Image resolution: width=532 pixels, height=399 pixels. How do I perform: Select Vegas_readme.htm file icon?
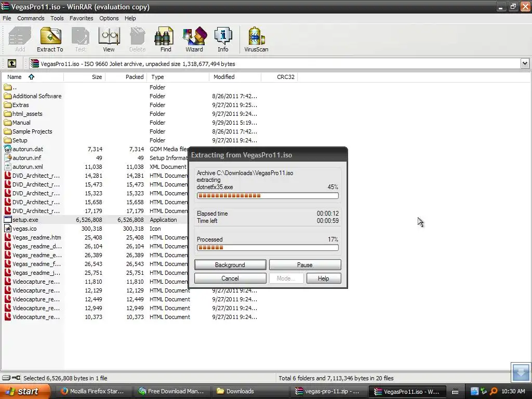pos(8,237)
